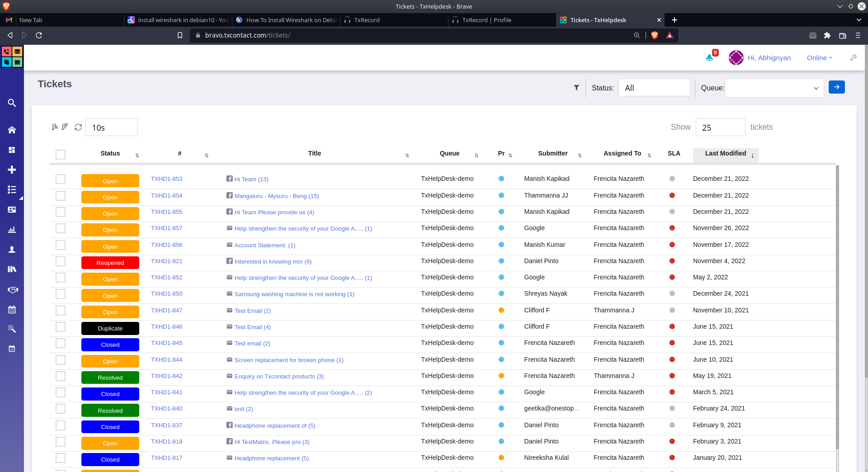868x472 pixels.
Task: Check the box for ticket TXHD1-857
Action: click(x=61, y=228)
